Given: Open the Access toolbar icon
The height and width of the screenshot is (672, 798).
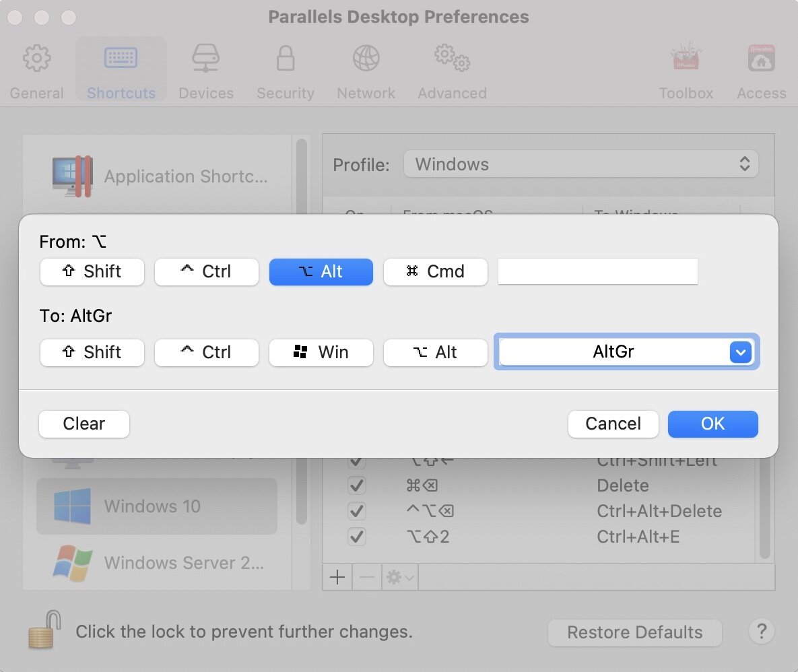Looking at the screenshot, I should (762, 71).
